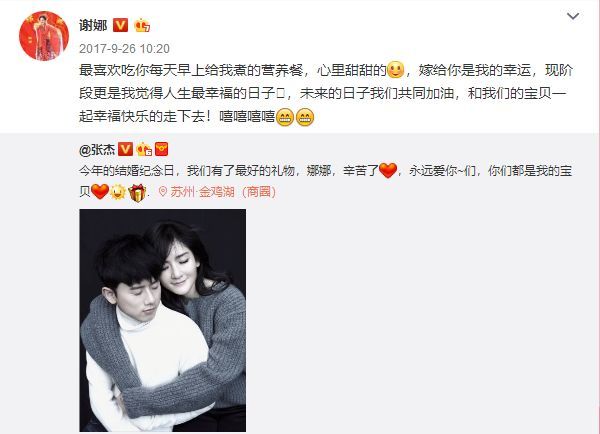
Task: Click the crown membership badge beside 谢娜
Action: click(x=142, y=25)
